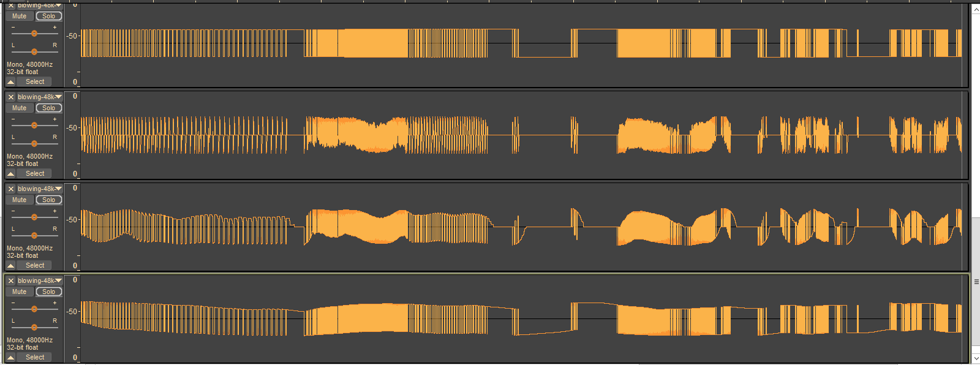Click the vertical scrollbar's down arrow
The width and height of the screenshot is (980, 365).
976,358
